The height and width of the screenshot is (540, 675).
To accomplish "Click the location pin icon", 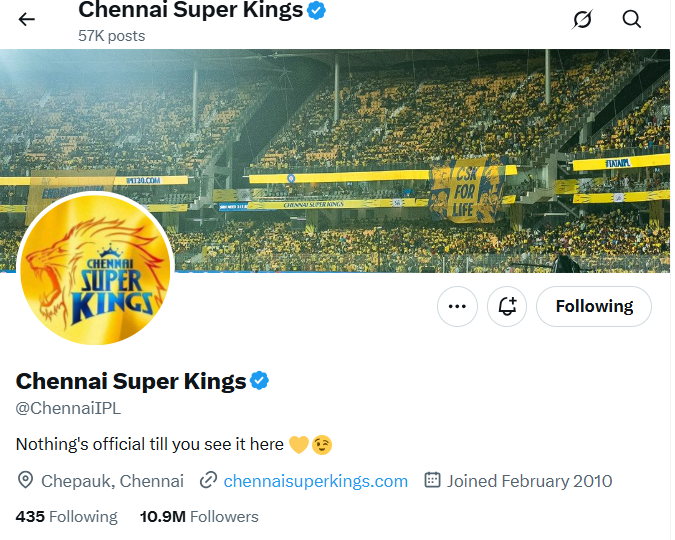I will click(x=26, y=481).
